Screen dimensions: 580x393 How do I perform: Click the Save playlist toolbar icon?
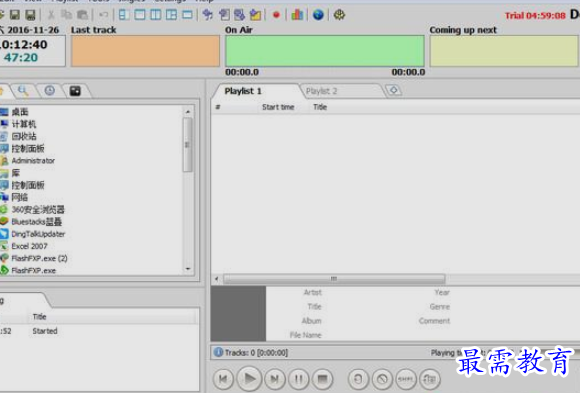pyautogui.click(x=14, y=15)
